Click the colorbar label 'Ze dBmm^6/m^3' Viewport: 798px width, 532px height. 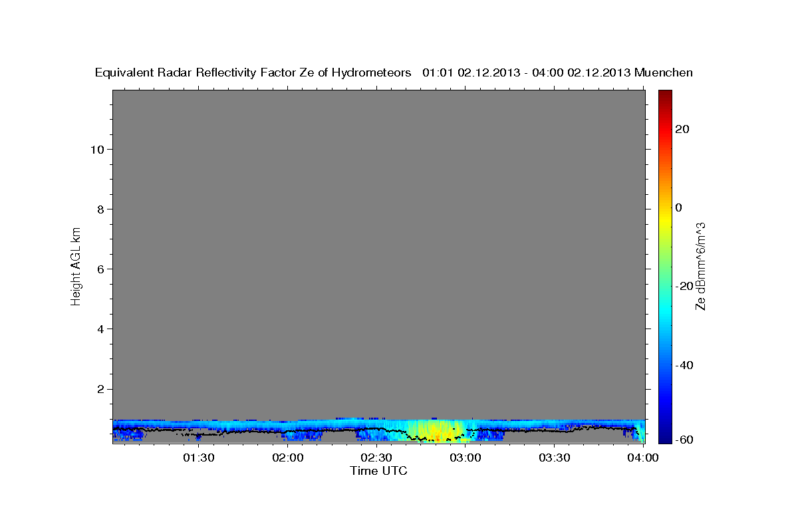[x=700, y=266]
